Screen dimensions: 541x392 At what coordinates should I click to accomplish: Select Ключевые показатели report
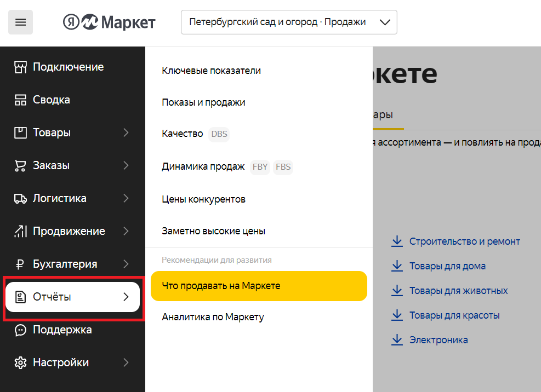(x=211, y=71)
